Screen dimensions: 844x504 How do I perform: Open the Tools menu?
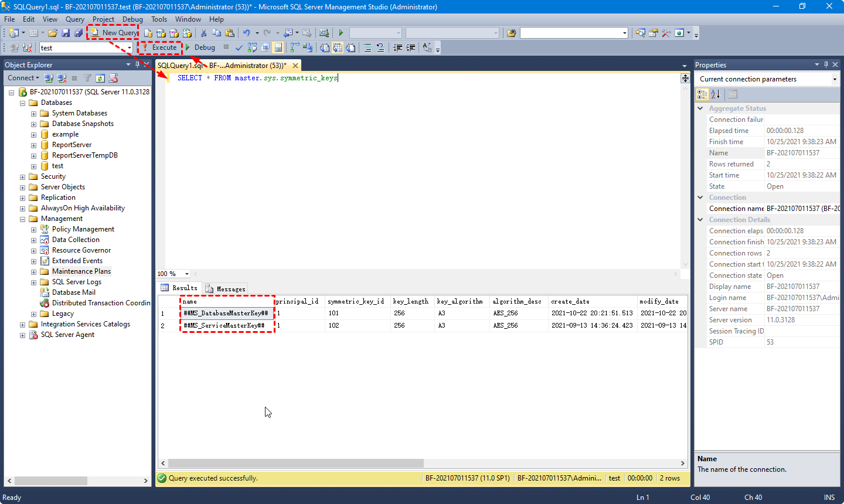(159, 19)
